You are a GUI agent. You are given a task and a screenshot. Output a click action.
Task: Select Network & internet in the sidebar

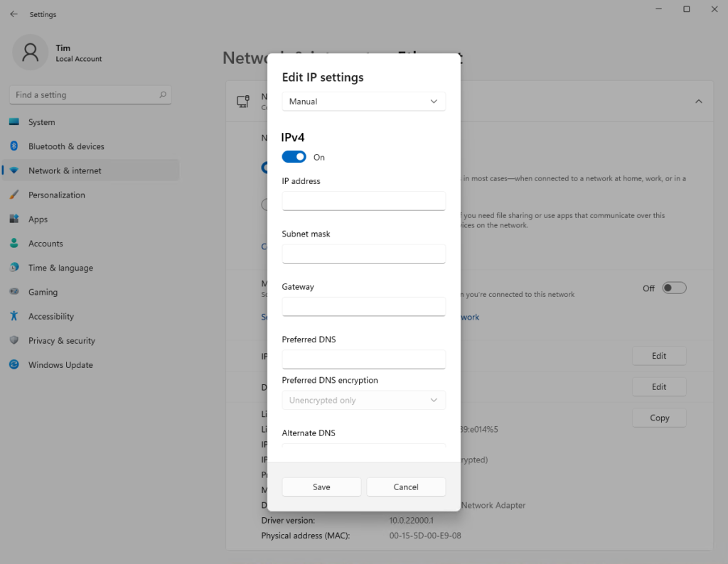(x=14, y=170)
